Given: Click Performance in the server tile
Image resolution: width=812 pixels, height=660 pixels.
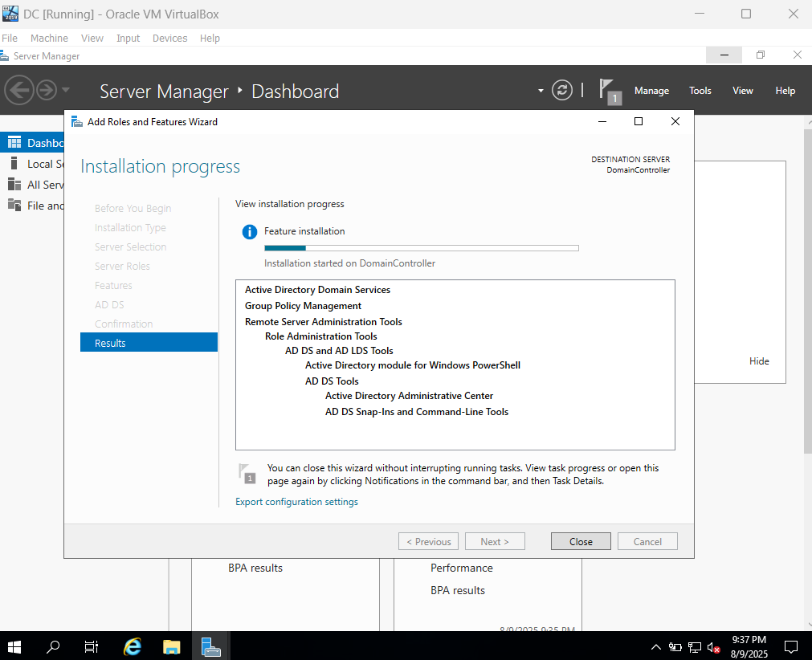Looking at the screenshot, I should [x=461, y=568].
